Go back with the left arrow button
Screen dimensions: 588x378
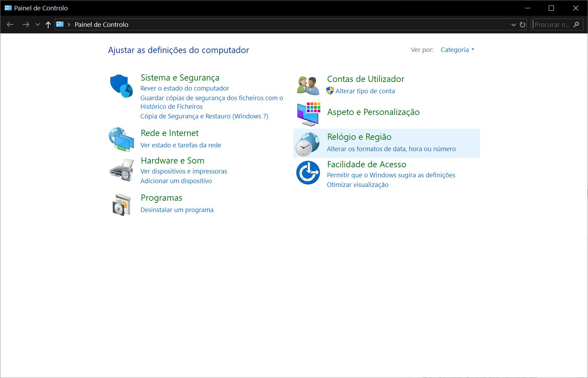pos(10,24)
